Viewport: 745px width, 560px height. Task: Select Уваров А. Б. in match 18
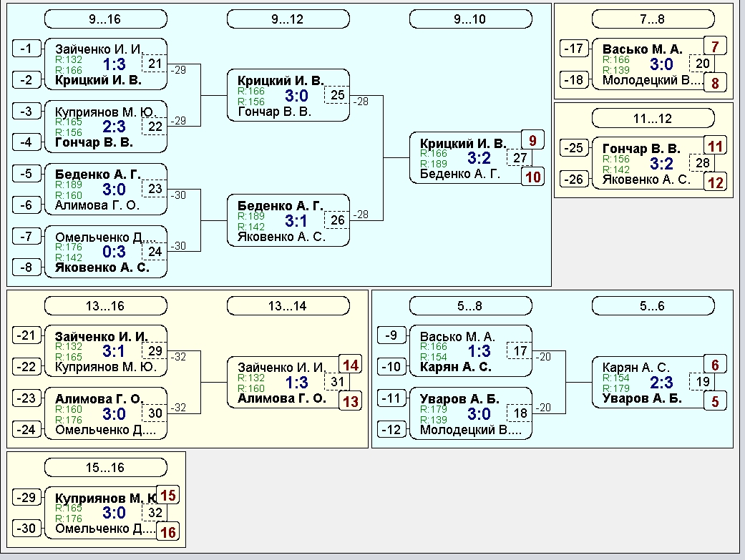(x=459, y=399)
